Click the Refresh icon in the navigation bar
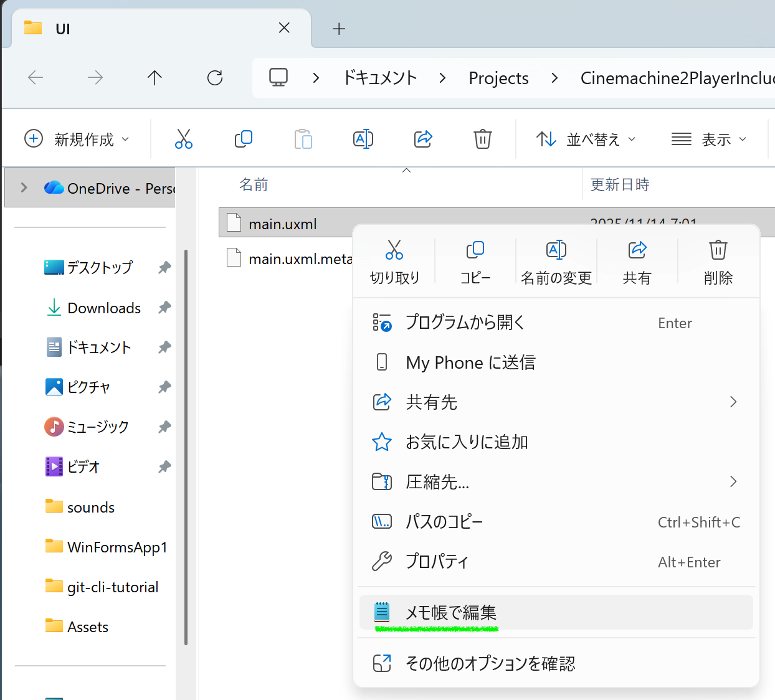The width and height of the screenshot is (775, 700). click(x=215, y=78)
